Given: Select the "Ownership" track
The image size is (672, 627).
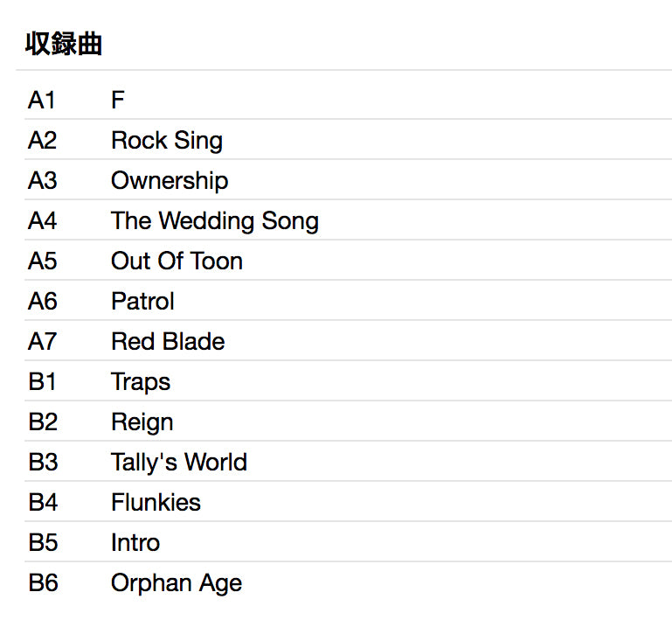Looking at the screenshot, I should 170,181.
